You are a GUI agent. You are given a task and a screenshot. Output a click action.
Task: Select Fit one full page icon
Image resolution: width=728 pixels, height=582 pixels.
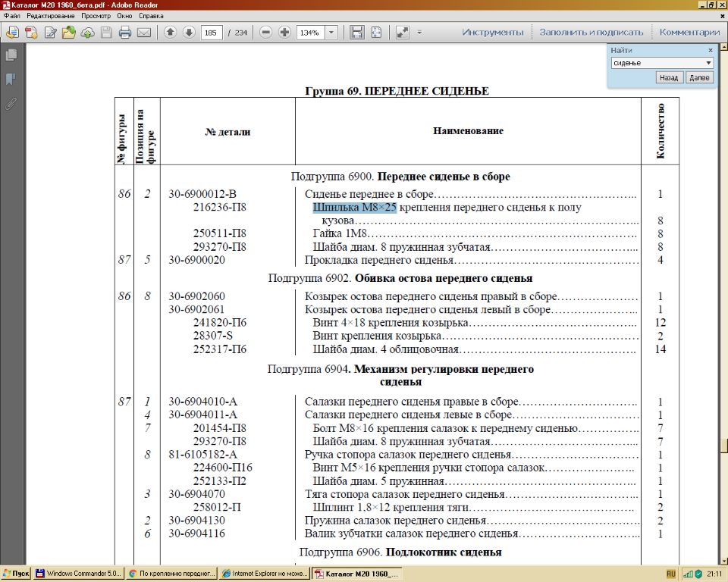tap(377, 33)
